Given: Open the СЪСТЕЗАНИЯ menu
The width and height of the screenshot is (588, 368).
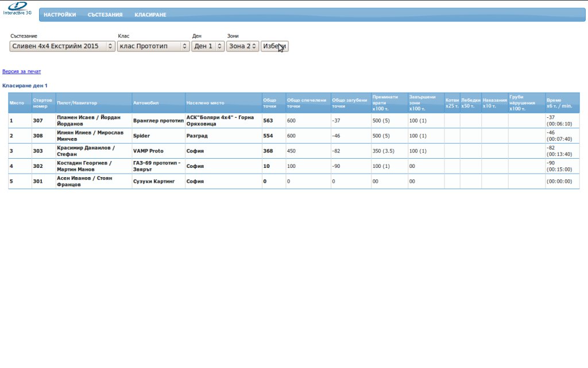Looking at the screenshot, I should pos(105,15).
